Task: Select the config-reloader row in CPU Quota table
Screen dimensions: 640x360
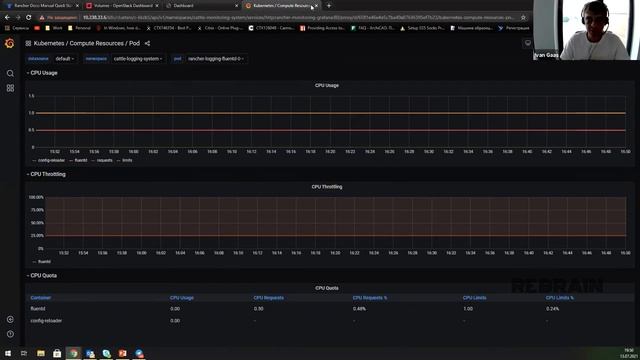Action: (330, 321)
